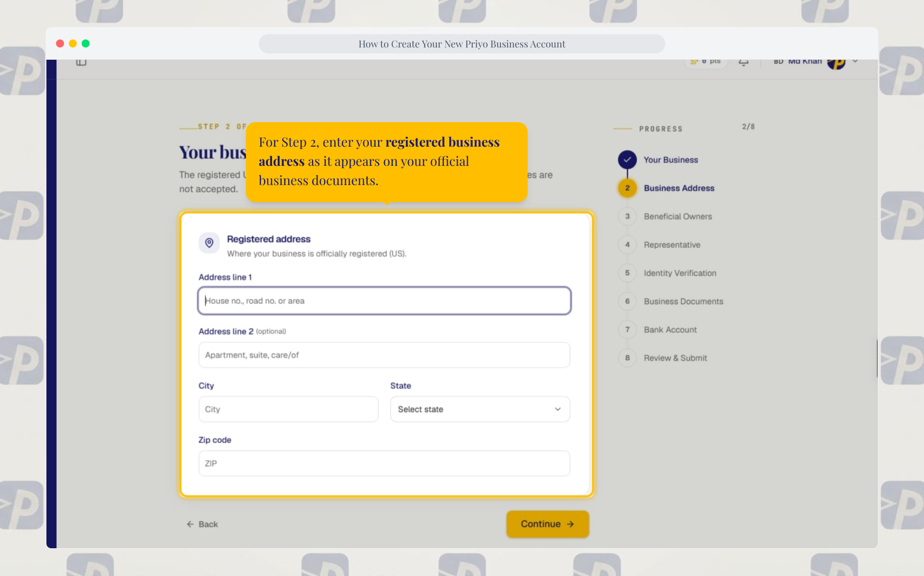Screen dimensions: 924x576
Task: Click the yellow minimize window button
Action: click(73, 44)
